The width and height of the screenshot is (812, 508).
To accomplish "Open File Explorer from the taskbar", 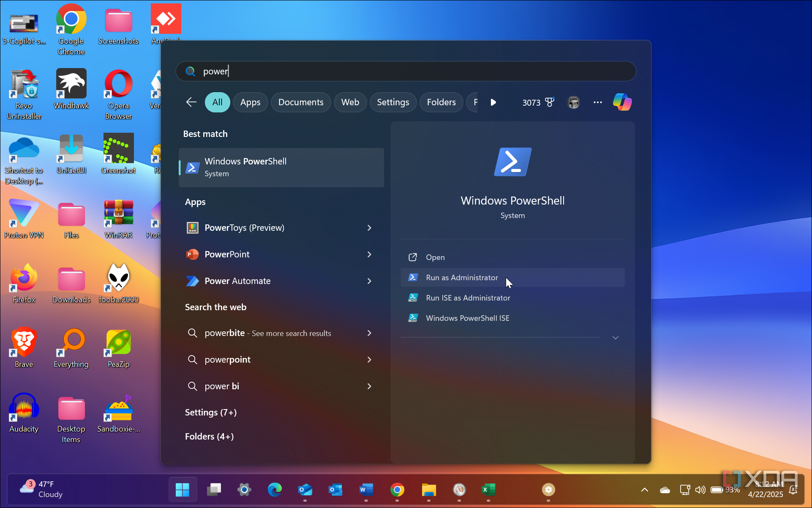I will click(429, 490).
